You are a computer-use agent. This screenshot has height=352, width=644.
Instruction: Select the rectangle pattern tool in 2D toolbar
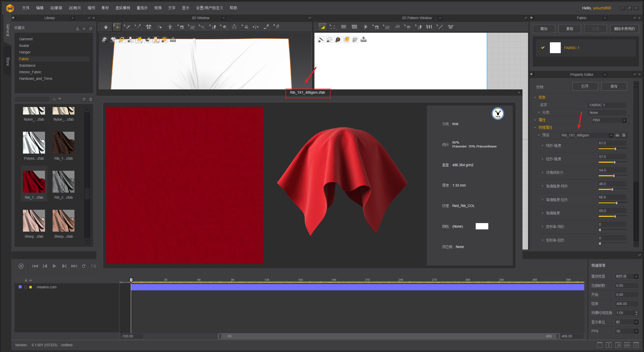(x=343, y=27)
